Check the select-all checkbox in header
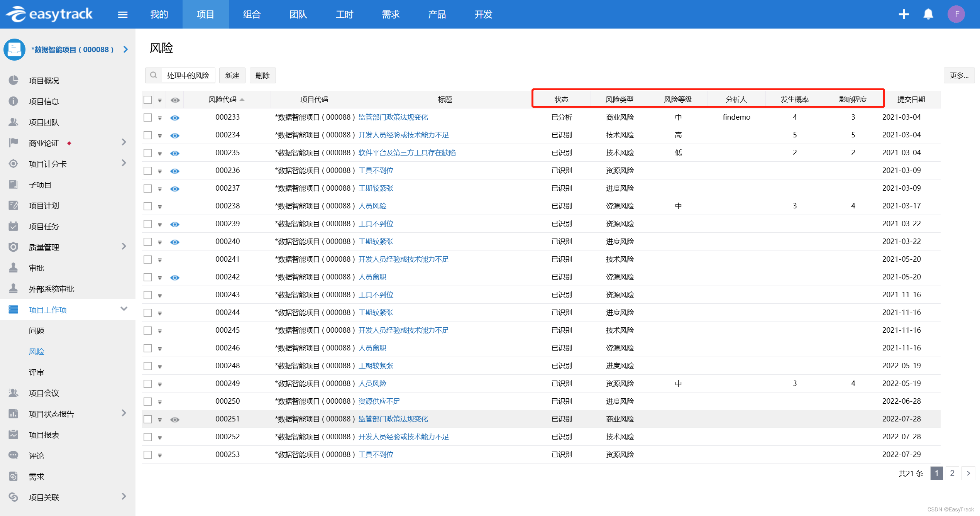This screenshot has width=980, height=516. pyautogui.click(x=147, y=100)
